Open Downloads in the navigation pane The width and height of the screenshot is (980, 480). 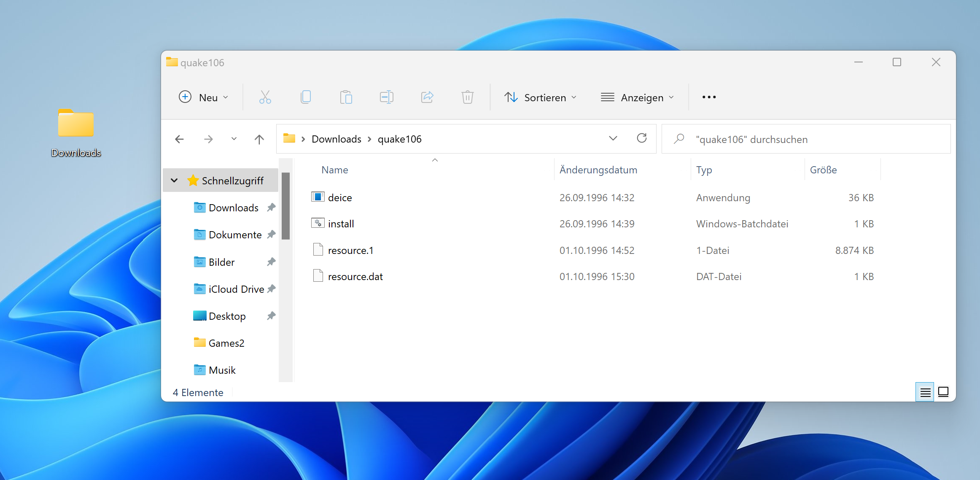click(x=234, y=208)
